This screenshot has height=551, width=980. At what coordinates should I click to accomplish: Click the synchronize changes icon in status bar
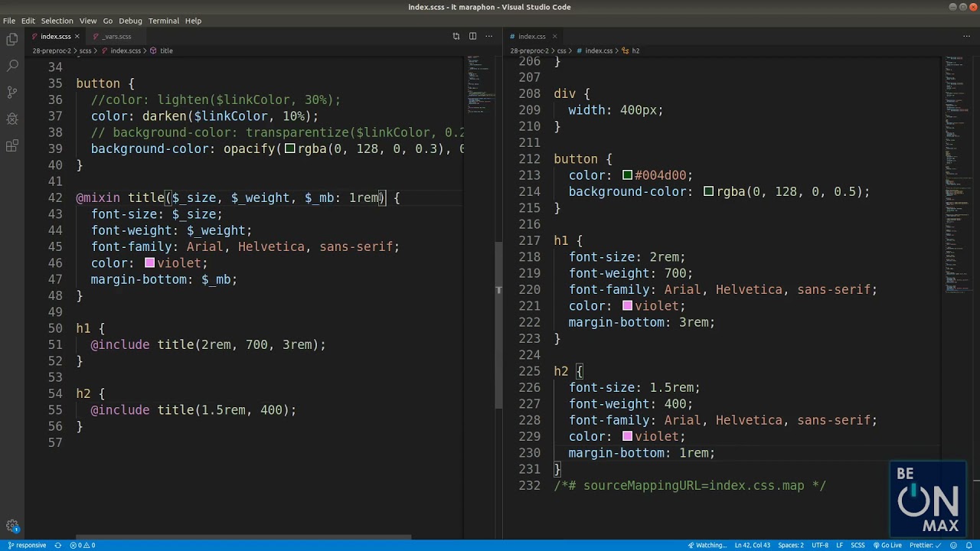pos(57,545)
